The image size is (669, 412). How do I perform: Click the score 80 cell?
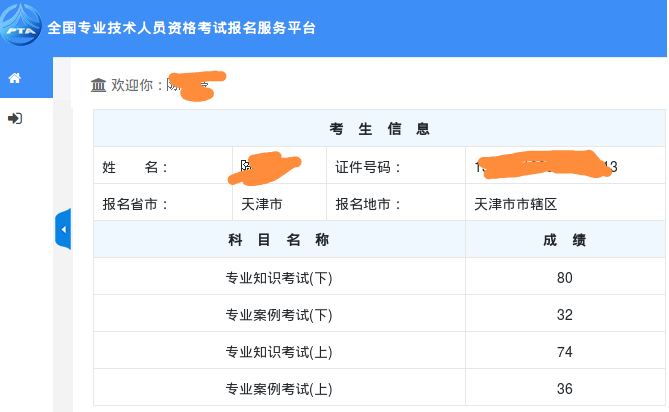pyautogui.click(x=565, y=278)
